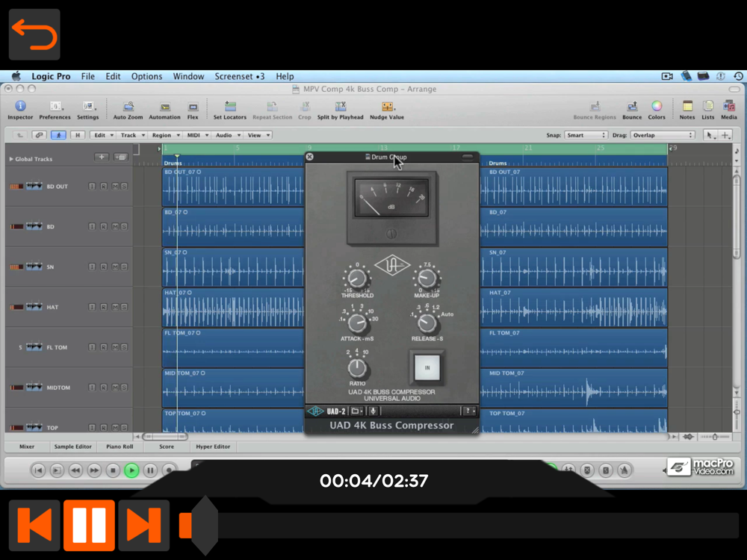
Task: Enable Auto Zoom in toolbar
Action: [128, 110]
